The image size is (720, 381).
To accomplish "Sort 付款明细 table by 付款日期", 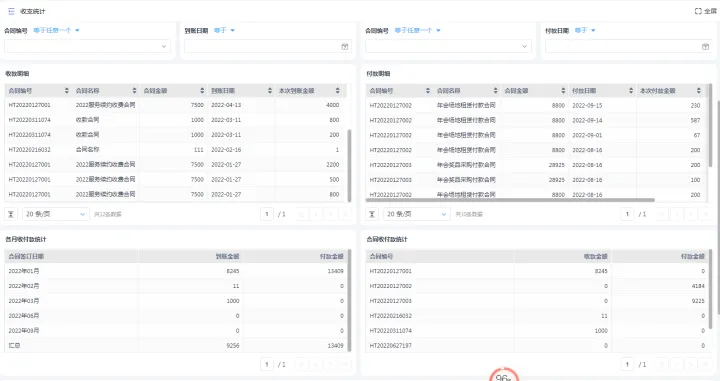I will (631, 91).
